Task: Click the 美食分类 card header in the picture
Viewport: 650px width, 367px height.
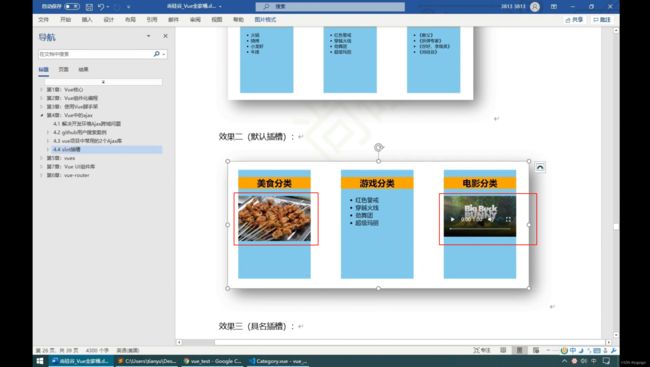Action: pyautogui.click(x=274, y=183)
